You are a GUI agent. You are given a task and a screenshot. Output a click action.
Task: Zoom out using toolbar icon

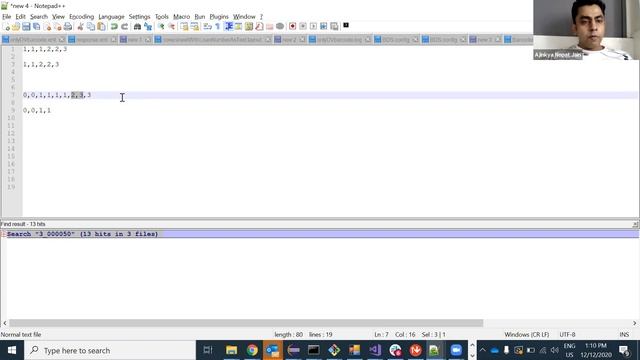(x=171, y=27)
